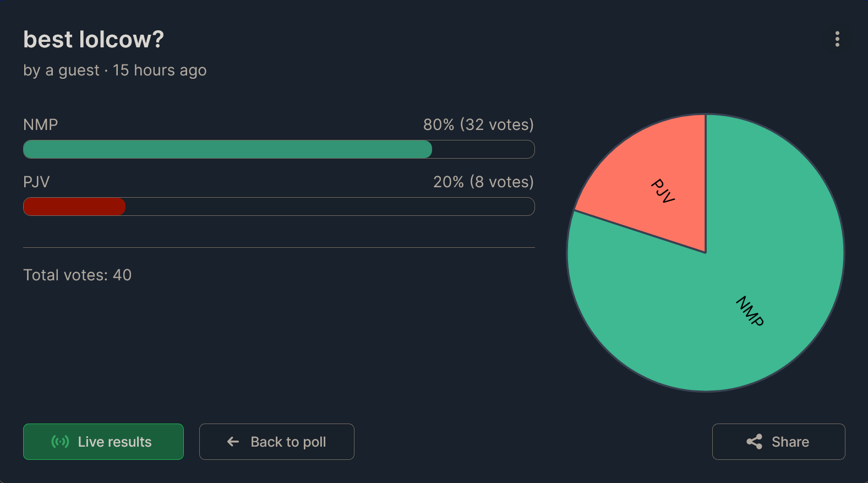This screenshot has width=868, height=483.
Task: Open the three-dot options menu
Action: 837,39
